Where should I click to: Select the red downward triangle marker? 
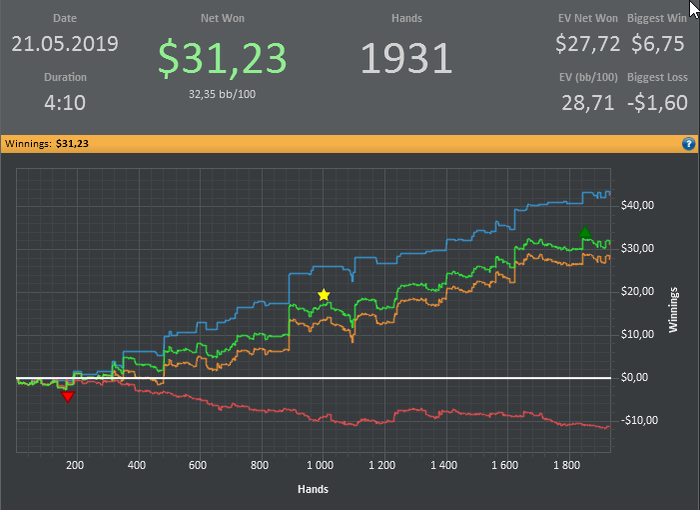[68, 397]
